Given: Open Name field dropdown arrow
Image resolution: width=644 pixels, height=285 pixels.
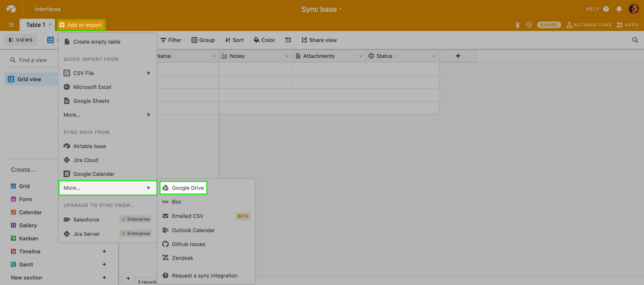Looking at the screenshot, I should pos(214,56).
